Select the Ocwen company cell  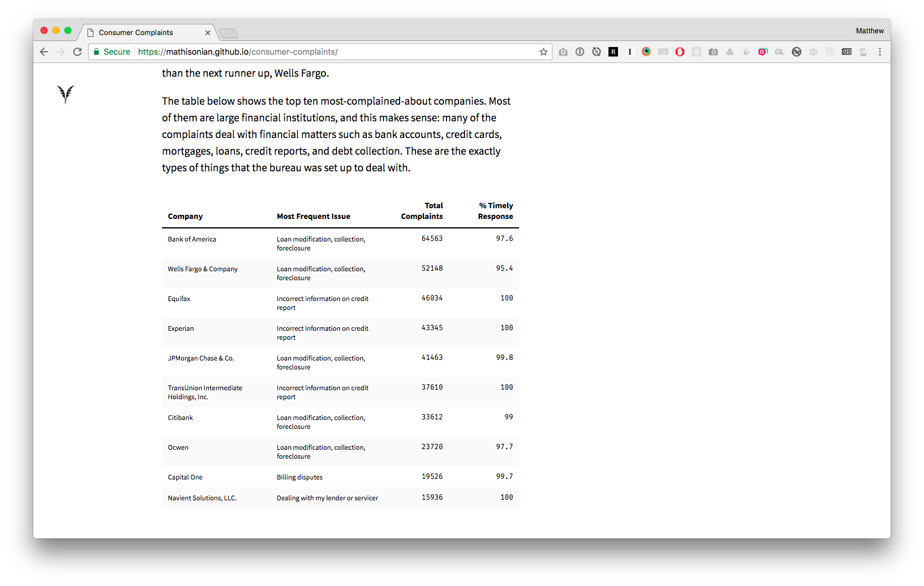tap(178, 447)
